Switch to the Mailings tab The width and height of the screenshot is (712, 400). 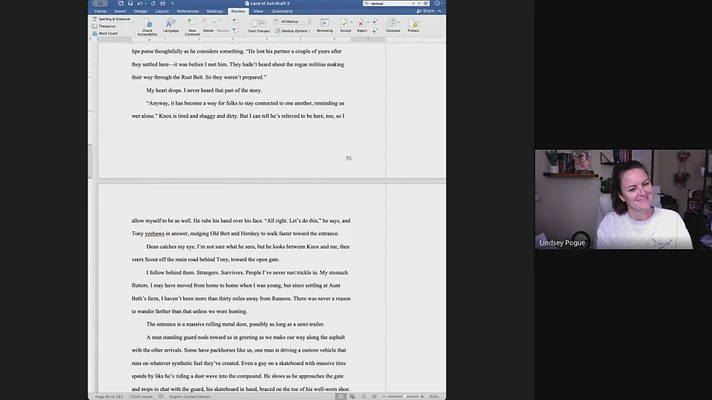pyautogui.click(x=215, y=11)
